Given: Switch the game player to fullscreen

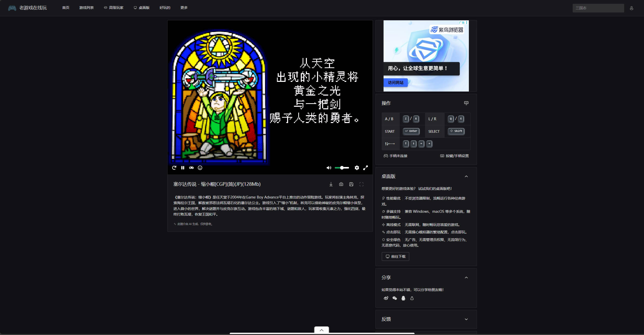Looking at the screenshot, I should click(366, 168).
